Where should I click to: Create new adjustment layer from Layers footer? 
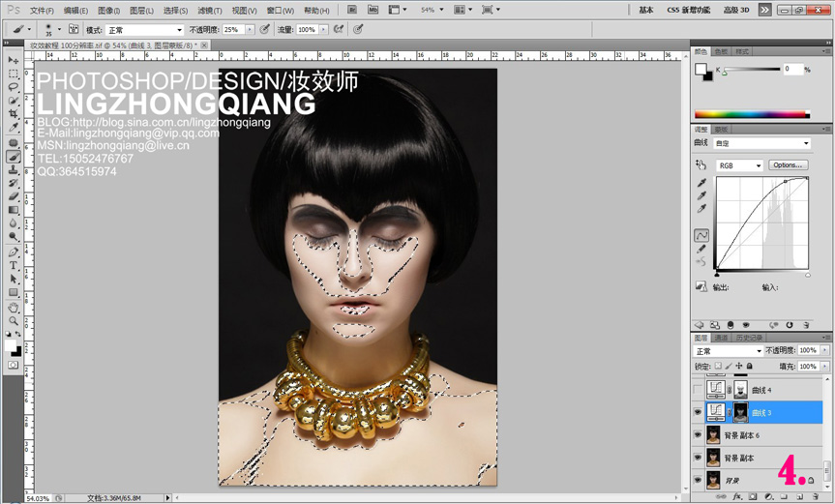[768, 496]
